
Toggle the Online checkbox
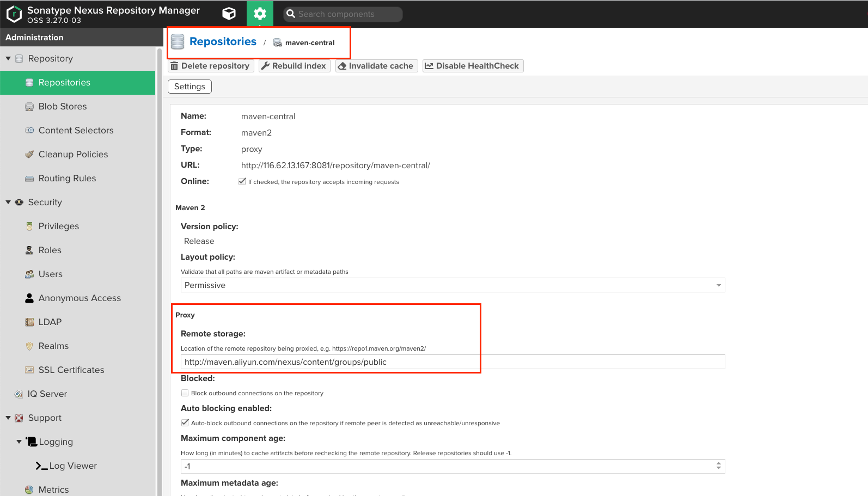pos(242,181)
